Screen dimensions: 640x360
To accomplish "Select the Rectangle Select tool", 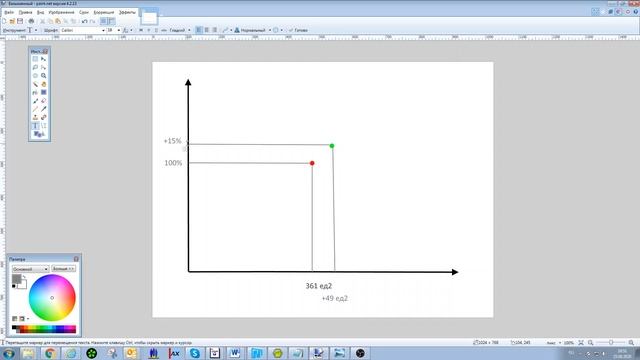I will [x=35, y=59].
